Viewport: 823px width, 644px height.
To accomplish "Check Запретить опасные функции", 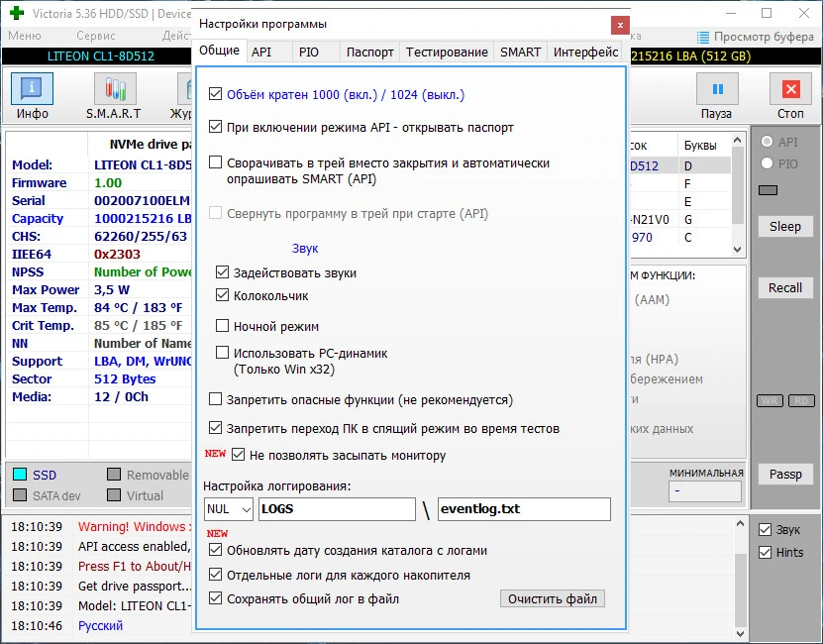I will pyautogui.click(x=215, y=399).
